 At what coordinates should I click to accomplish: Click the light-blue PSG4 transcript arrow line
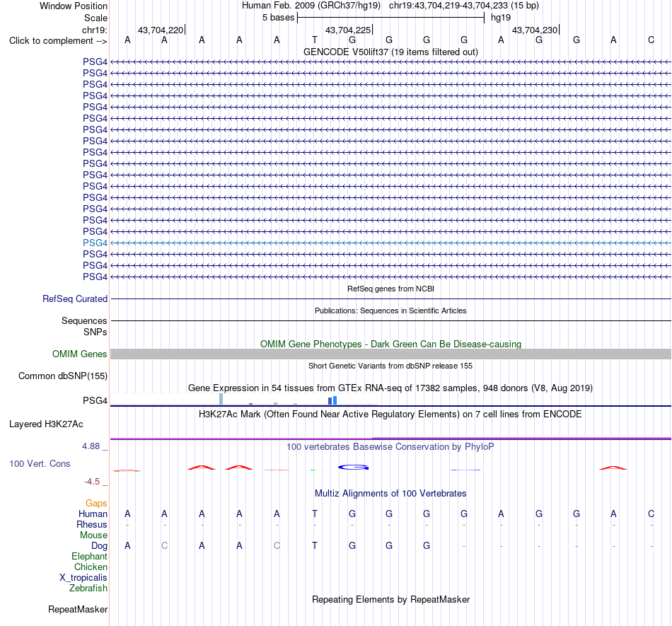click(x=390, y=243)
